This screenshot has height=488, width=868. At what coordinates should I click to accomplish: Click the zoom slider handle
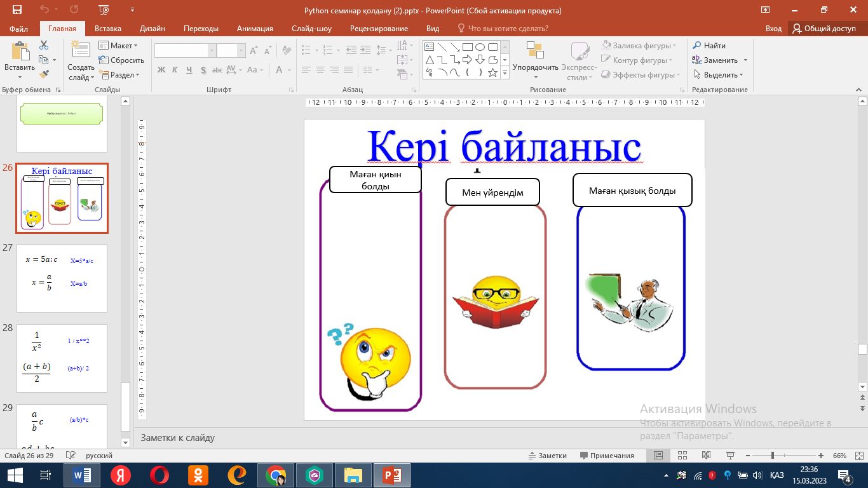click(772, 456)
